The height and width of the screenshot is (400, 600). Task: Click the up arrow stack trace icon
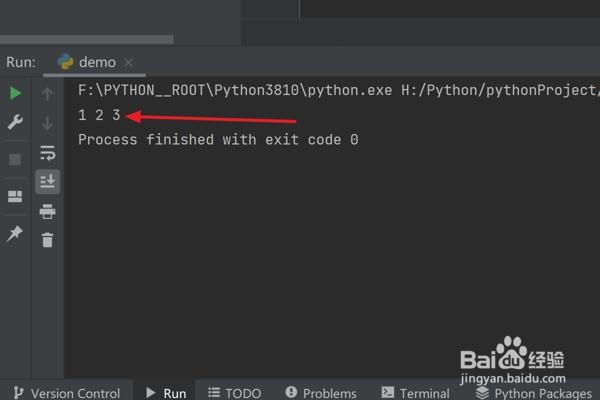point(47,94)
